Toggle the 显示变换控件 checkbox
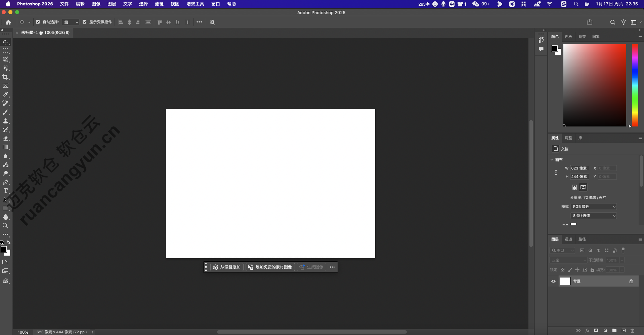Screen dimensions: 644x335 (x=85, y=22)
